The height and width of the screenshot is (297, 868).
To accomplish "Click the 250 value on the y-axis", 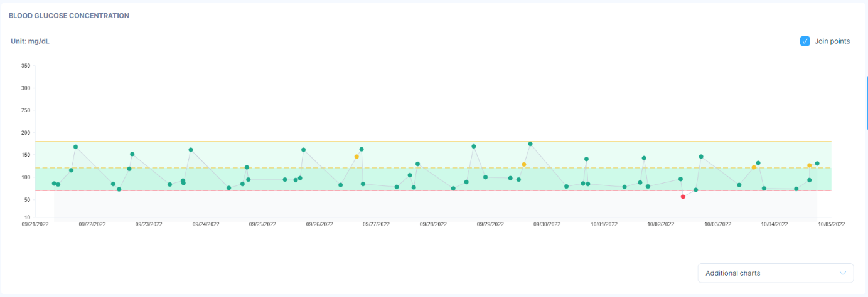I will (26, 110).
